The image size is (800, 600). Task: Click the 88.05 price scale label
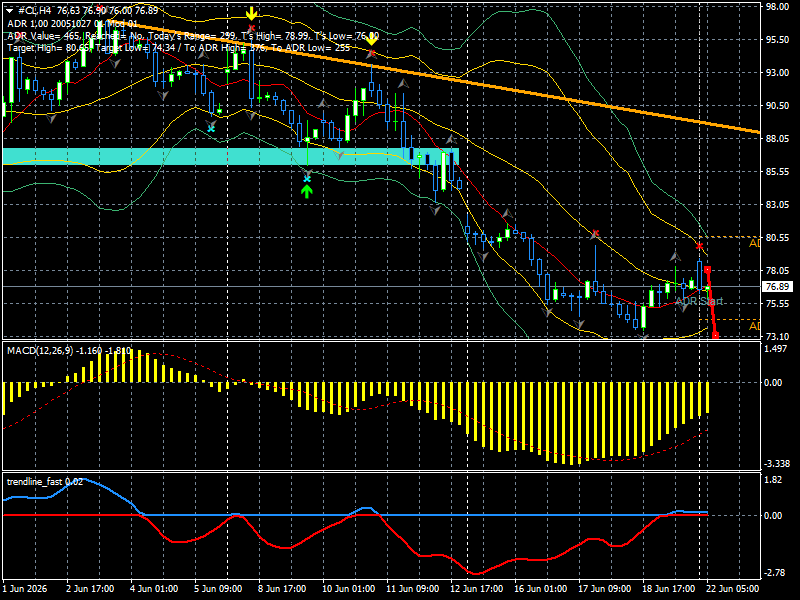778,139
